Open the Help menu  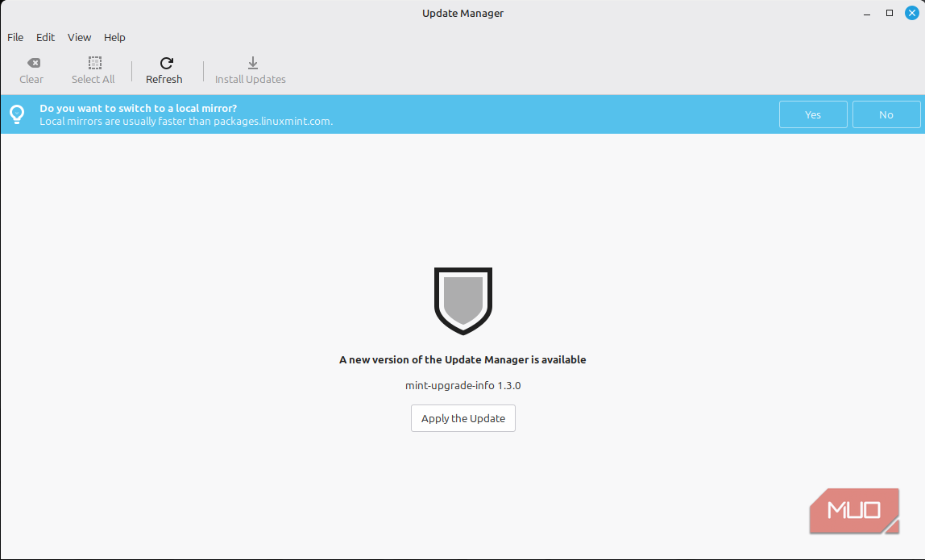point(114,37)
